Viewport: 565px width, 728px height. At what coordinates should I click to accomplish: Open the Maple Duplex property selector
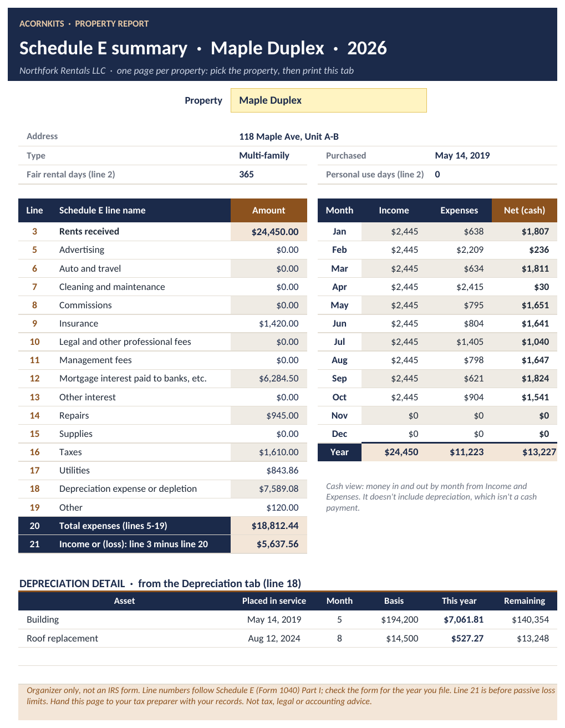(x=328, y=100)
